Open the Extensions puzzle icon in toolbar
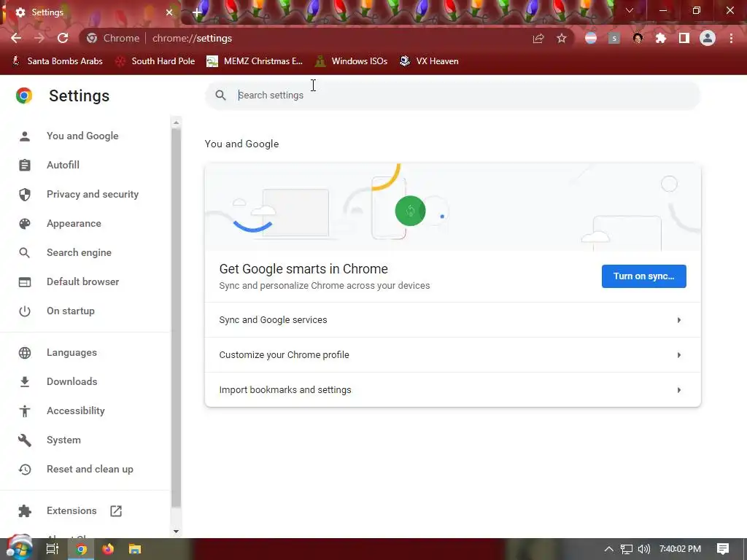Screen dimensions: 747x560 coord(661,38)
